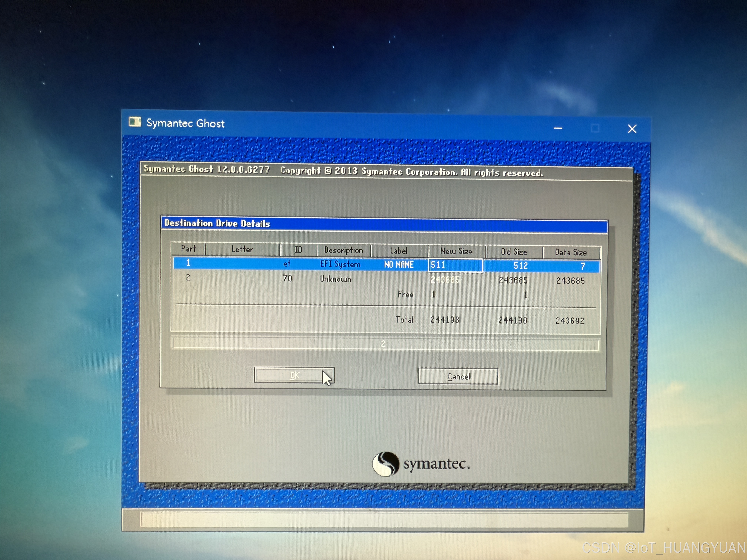The width and height of the screenshot is (747, 560).
Task: Click the Cancel button
Action: click(458, 376)
